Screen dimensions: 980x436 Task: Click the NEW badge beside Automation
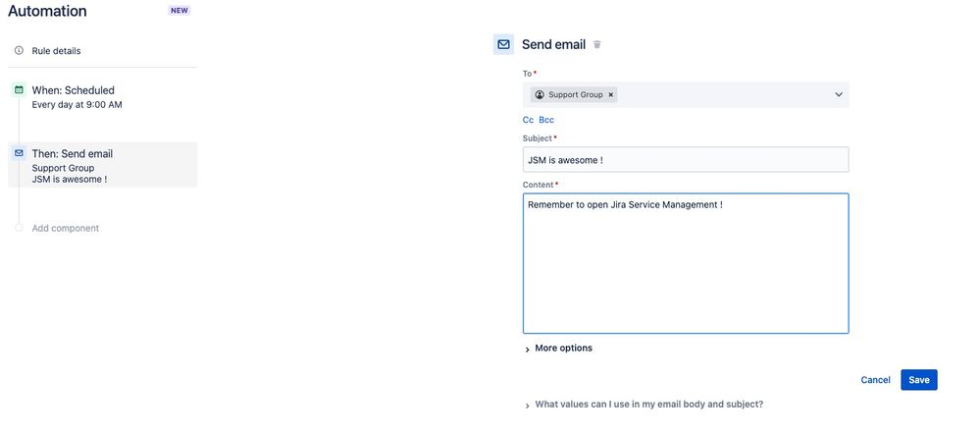pos(180,11)
